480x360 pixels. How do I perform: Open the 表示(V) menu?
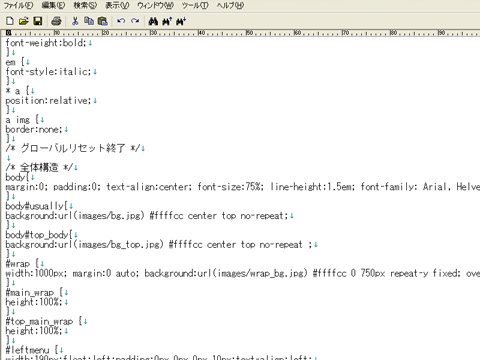tap(117, 5)
